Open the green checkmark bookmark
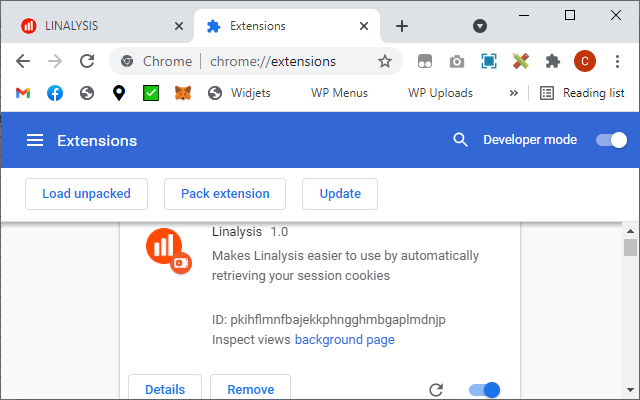 (151, 93)
